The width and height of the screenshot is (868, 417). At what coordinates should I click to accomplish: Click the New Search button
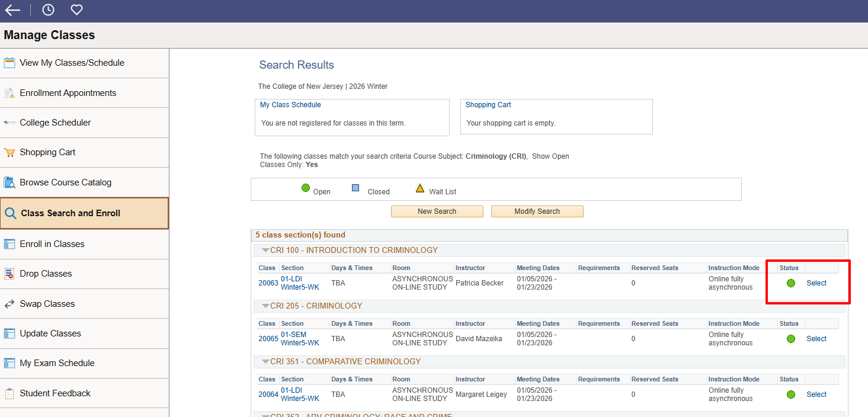tap(437, 211)
